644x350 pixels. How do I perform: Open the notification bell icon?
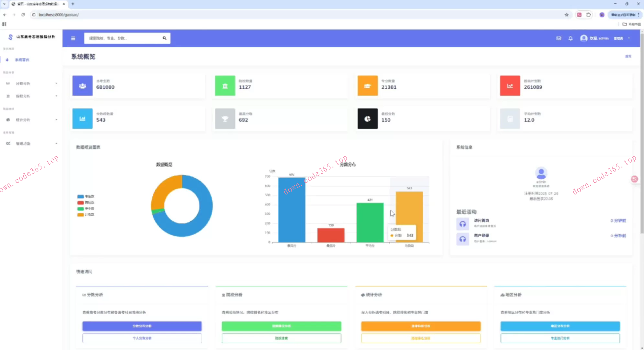click(x=571, y=38)
